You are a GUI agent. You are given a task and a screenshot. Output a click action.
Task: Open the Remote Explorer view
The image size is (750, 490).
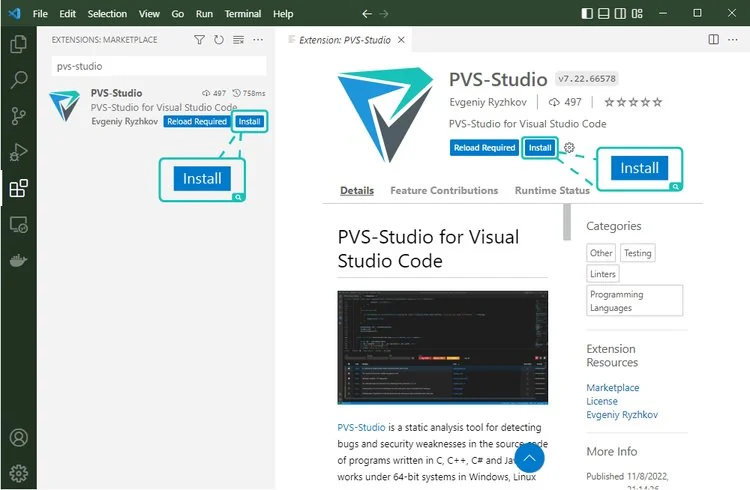[18, 224]
